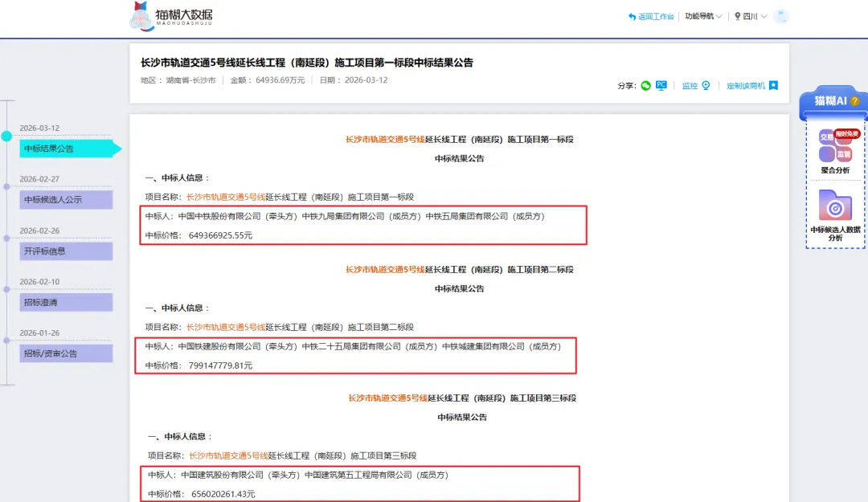
Task: Click the 猫糊大数据 logo
Action: (171, 16)
